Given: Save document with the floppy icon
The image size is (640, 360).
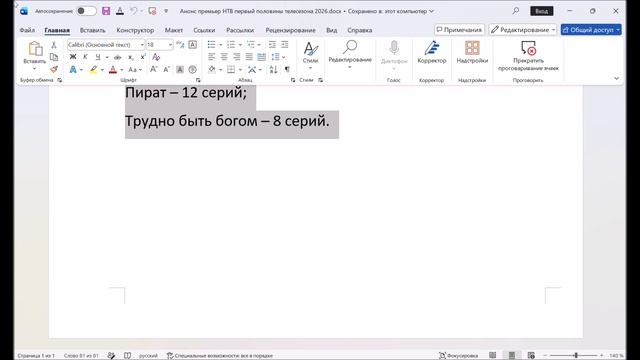Looking at the screenshot, I should pyautogui.click(x=106, y=11).
